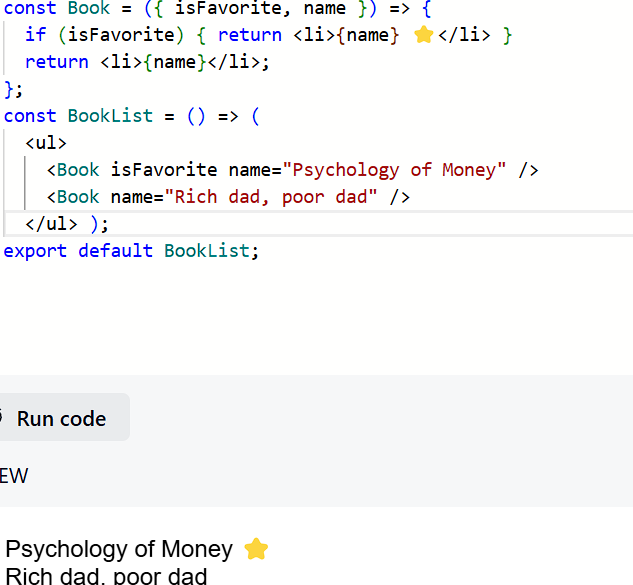Click the closing '};' line of Book

13,89
